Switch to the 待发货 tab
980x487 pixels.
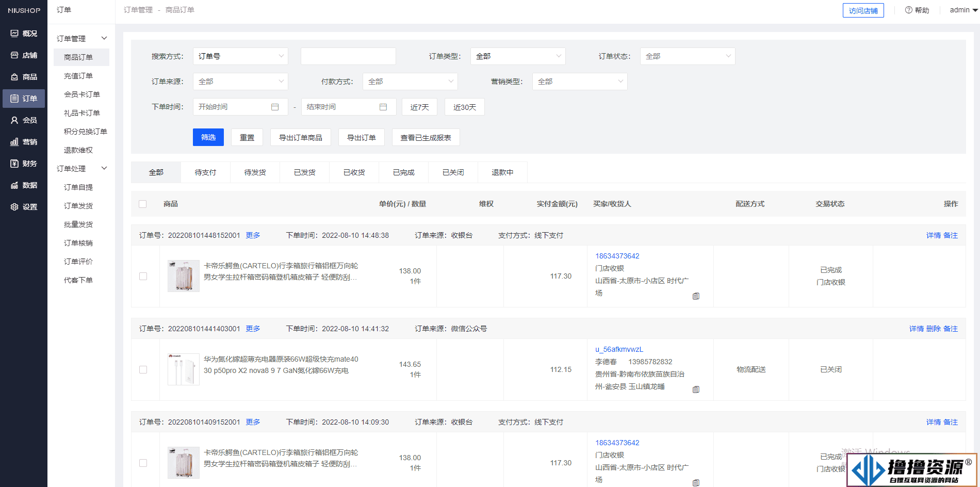(x=255, y=172)
